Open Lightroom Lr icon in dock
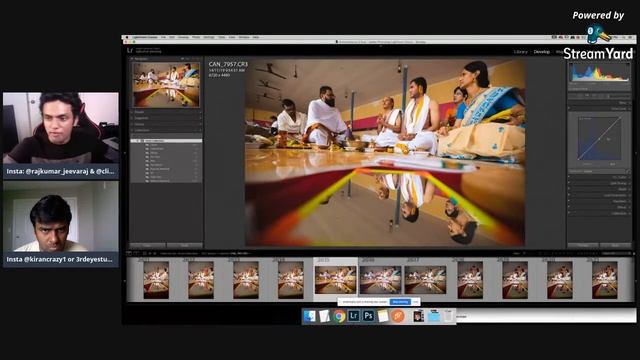This screenshot has width=640, height=360. click(x=353, y=316)
